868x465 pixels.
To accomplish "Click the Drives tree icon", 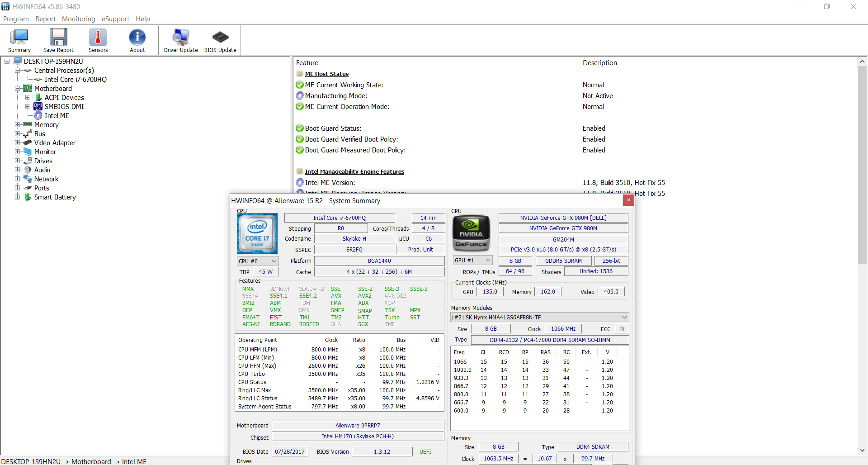I will (28, 161).
